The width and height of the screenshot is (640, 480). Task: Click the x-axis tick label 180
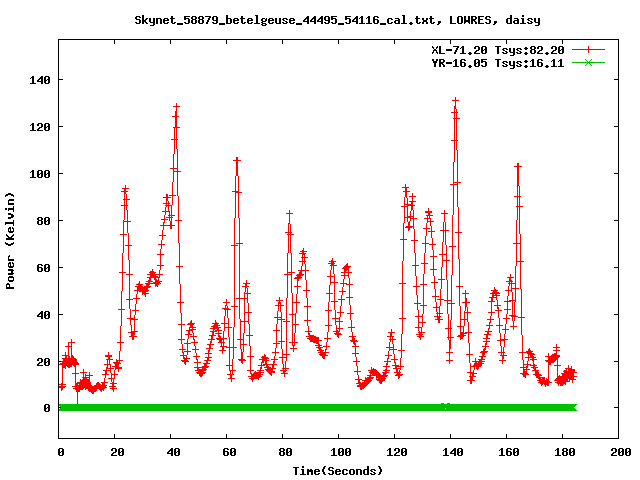pyautogui.click(x=564, y=452)
